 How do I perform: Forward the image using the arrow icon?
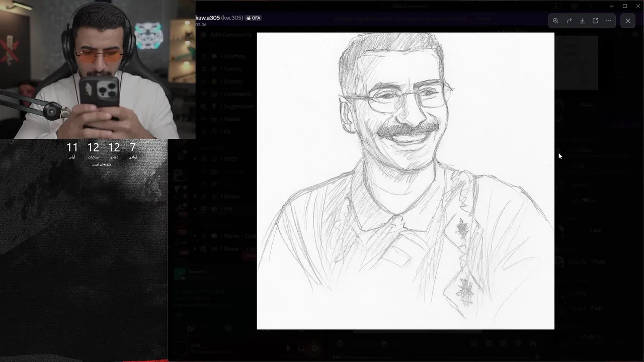coord(569,21)
